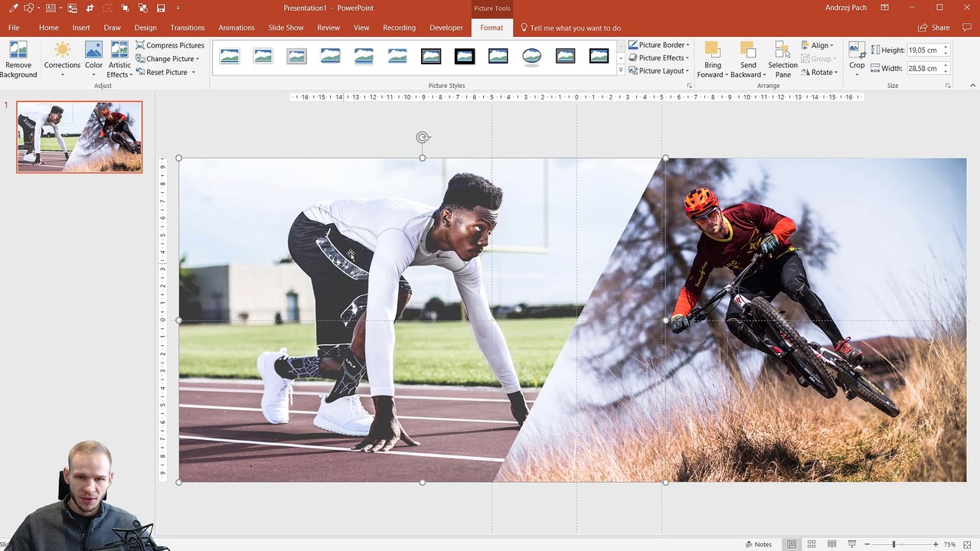Click the zoom in plus button
Screen dimensions: 980x551
pos(936,544)
